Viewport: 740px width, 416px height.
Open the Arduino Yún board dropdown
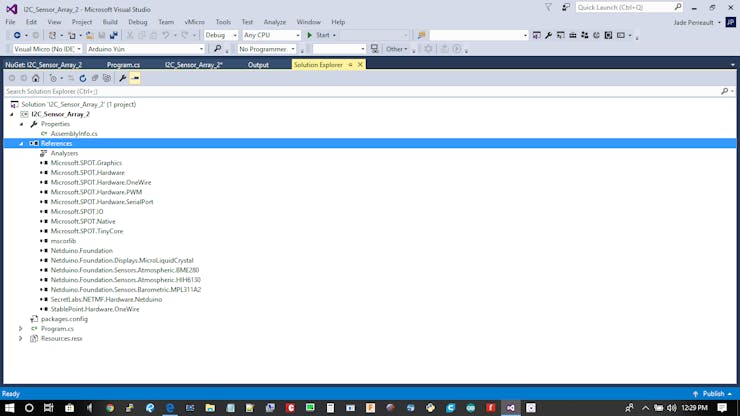145,49
